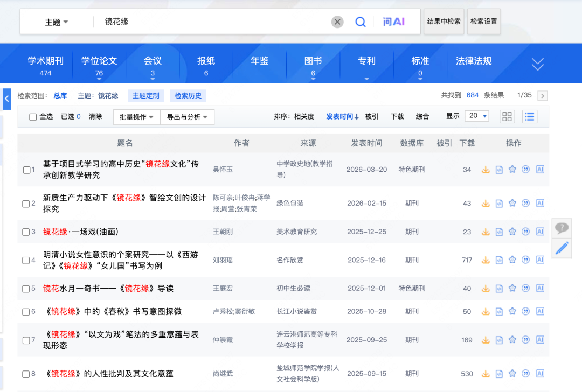Switch to grid view layout icon
The width and height of the screenshot is (582, 392).
point(507,116)
